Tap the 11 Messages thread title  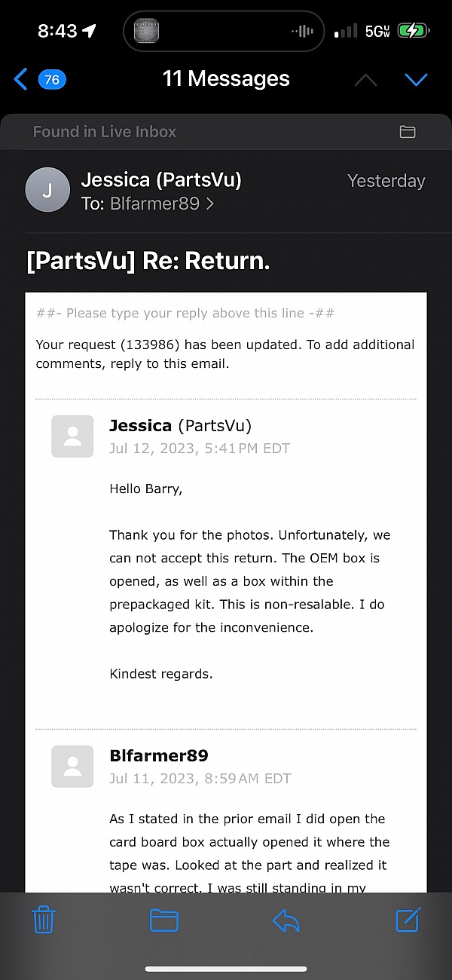(x=226, y=78)
